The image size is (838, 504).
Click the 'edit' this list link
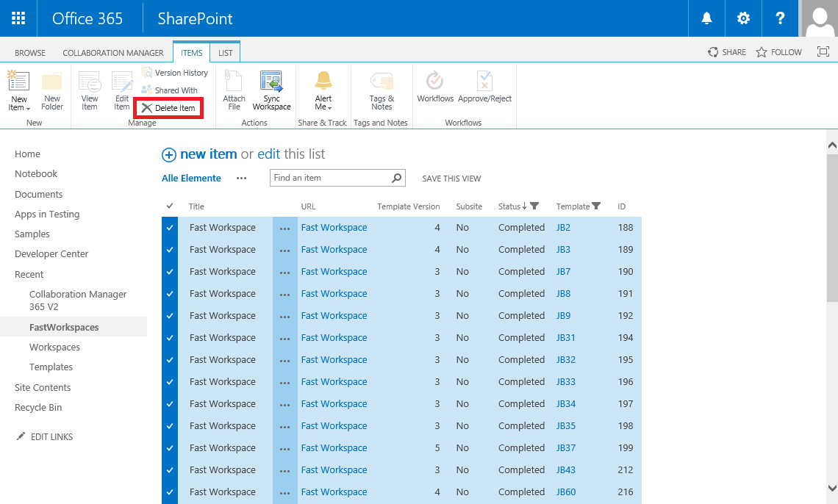[x=269, y=154]
